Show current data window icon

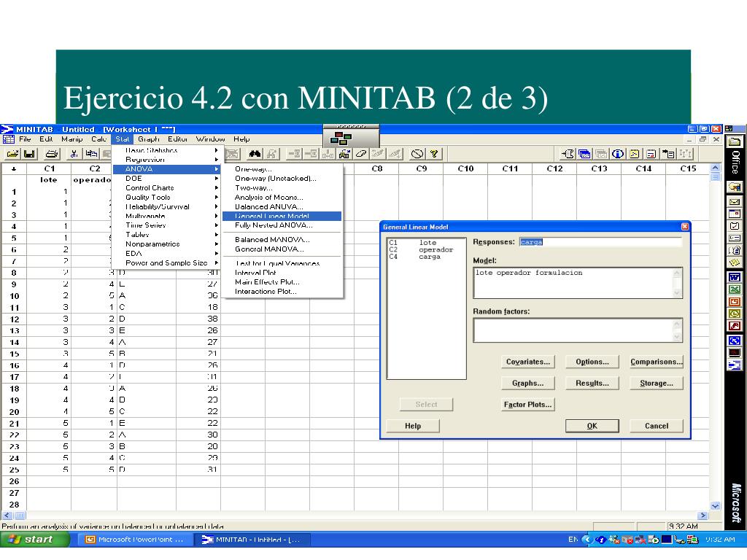pos(584,154)
